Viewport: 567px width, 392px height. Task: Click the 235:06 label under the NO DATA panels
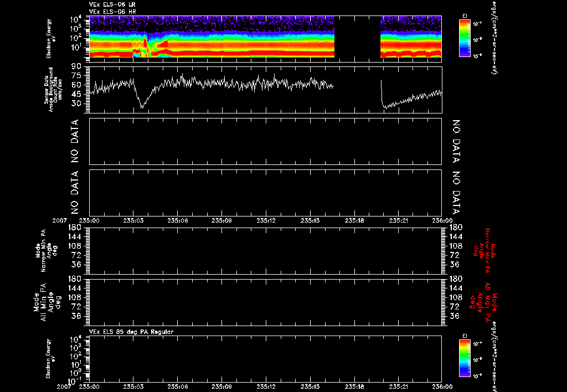pyautogui.click(x=178, y=220)
